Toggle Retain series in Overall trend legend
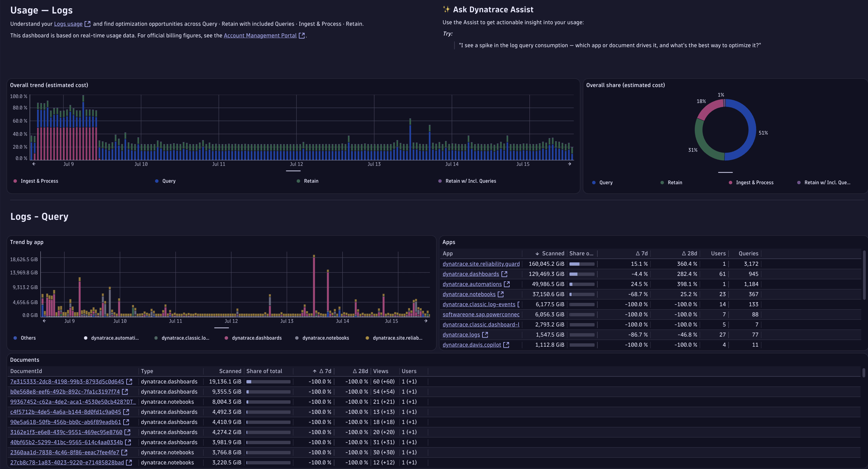 307,181
